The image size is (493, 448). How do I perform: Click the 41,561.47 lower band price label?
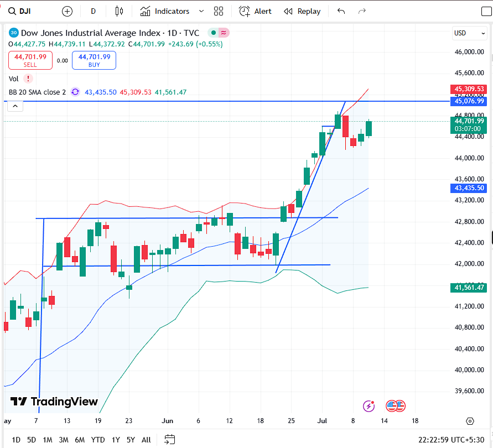469,288
